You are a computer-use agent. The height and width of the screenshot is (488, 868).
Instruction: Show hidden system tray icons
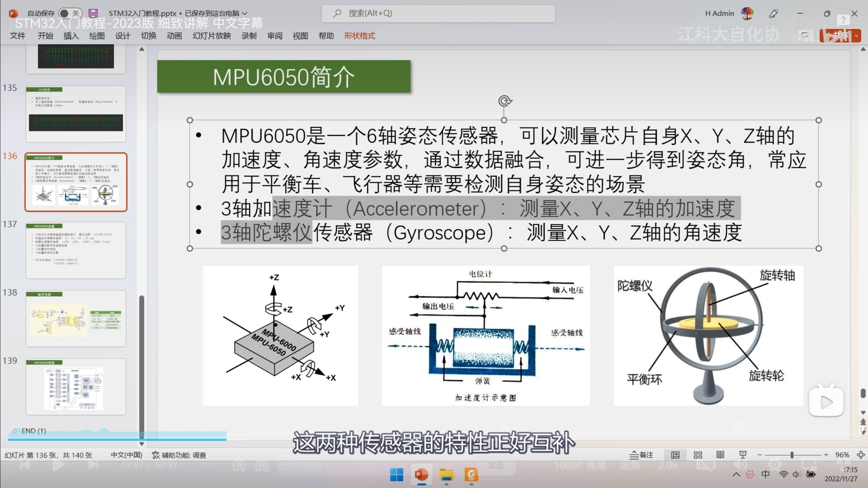pos(736,474)
